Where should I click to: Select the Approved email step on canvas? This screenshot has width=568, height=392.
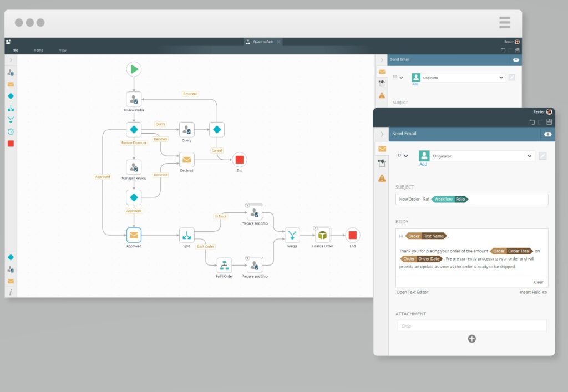pos(134,235)
